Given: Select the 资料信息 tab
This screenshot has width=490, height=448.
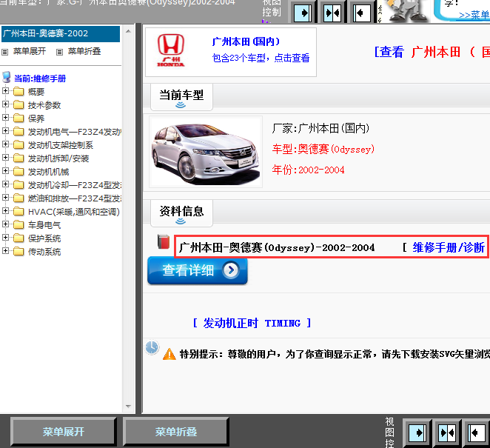Looking at the screenshot, I should point(181,213).
